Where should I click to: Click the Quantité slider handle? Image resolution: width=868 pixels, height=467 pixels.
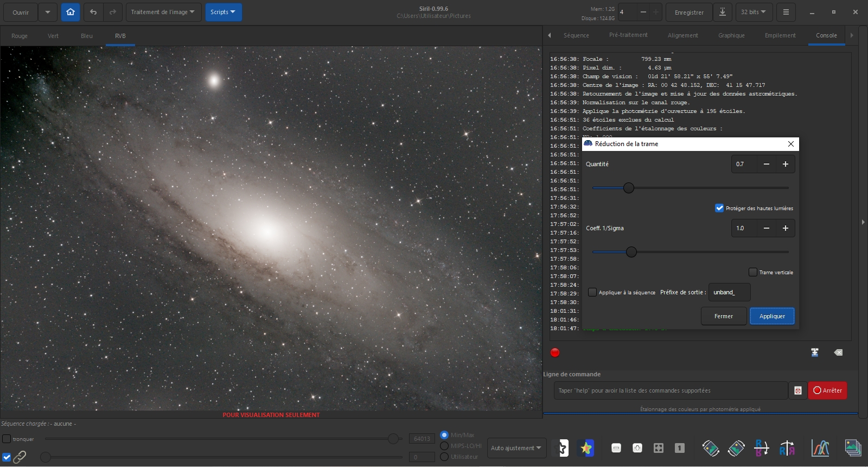point(629,188)
